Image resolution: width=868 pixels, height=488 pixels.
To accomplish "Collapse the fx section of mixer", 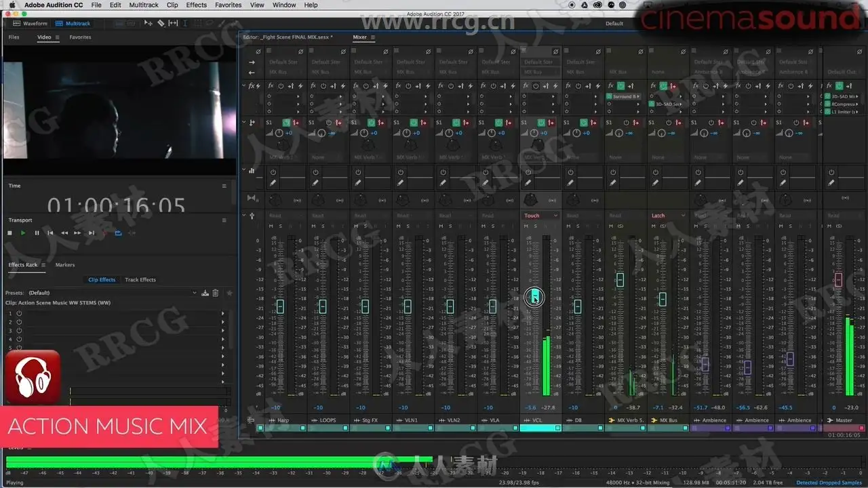I will click(245, 86).
